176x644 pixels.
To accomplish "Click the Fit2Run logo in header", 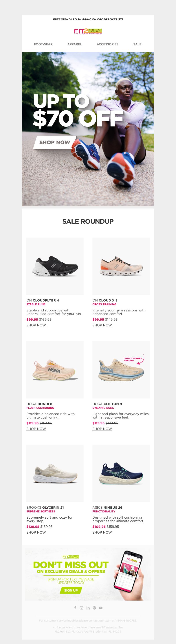I will [88, 32].
